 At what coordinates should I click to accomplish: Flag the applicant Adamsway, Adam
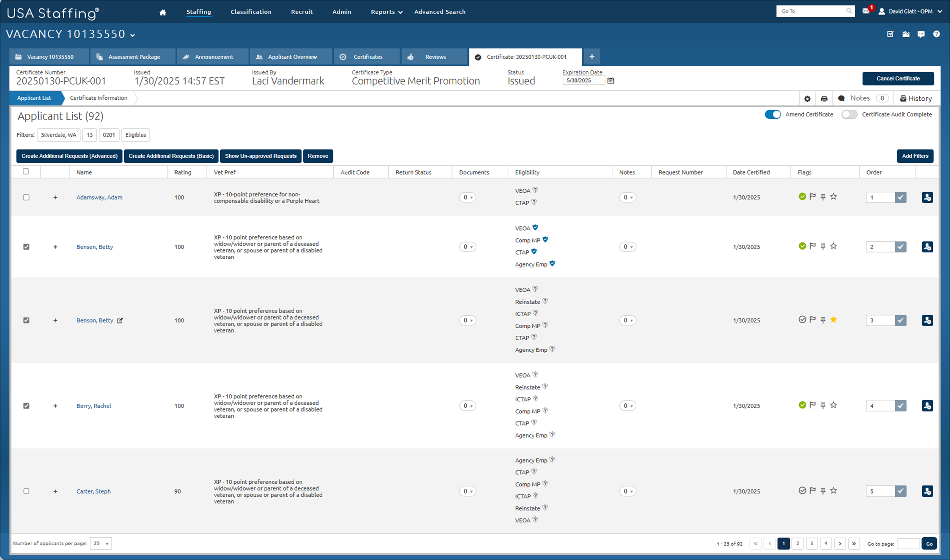813,197
